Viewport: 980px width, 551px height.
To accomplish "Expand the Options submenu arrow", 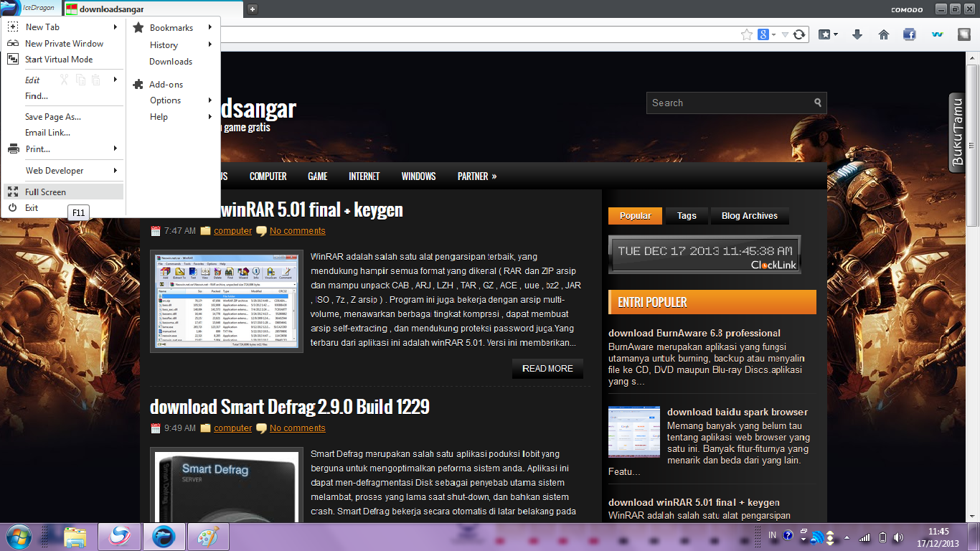I will [x=210, y=100].
